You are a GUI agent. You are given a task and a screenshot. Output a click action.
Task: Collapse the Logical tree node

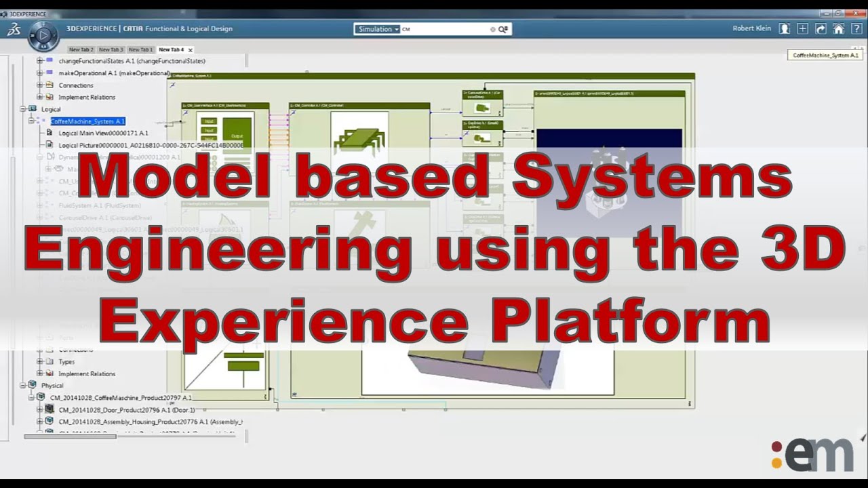(23, 109)
